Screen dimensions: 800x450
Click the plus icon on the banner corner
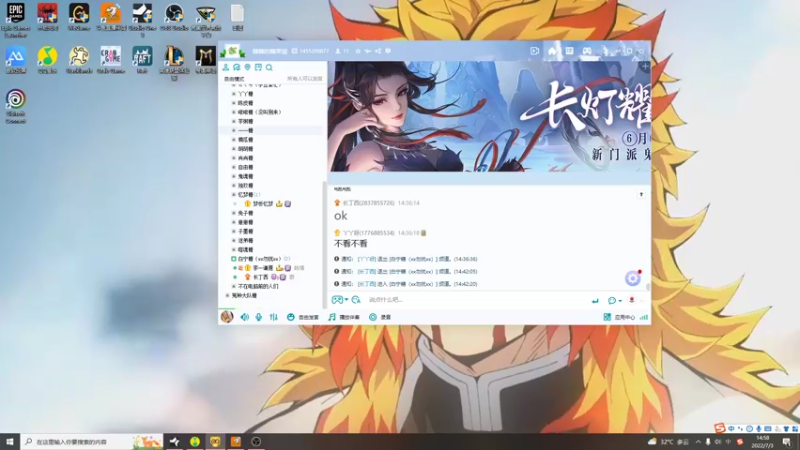pyautogui.click(x=645, y=67)
